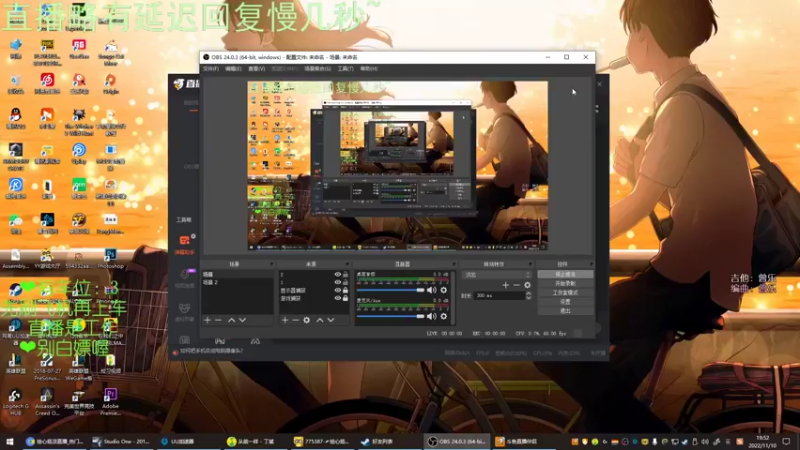Pop out the 混音器 dock via corner icon
Image resolution: width=800 pixels, height=450 pixels.
pos(454,264)
